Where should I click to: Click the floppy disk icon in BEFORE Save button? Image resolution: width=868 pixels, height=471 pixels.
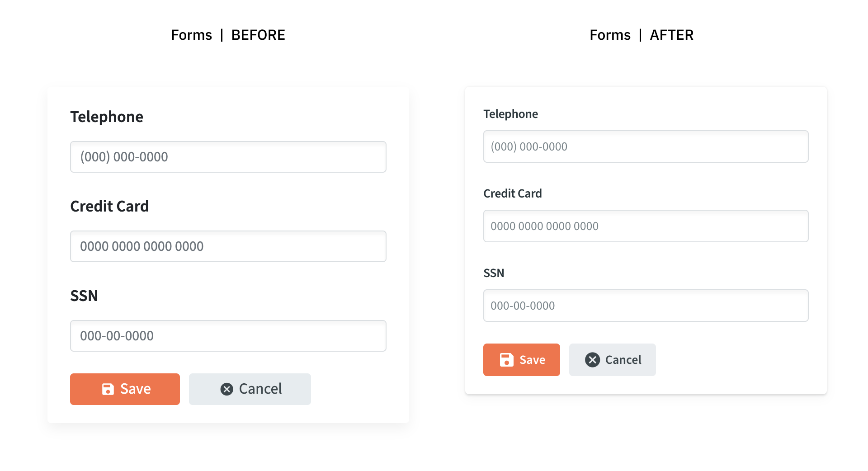click(x=108, y=389)
